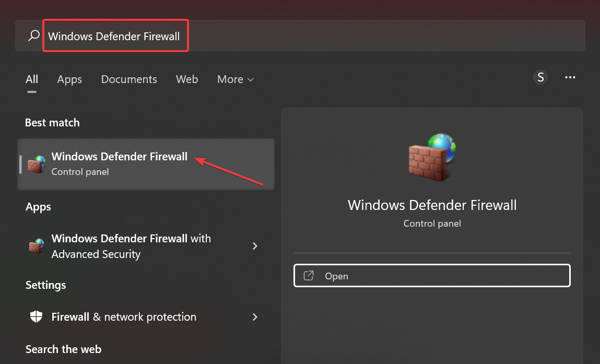Image resolution: width=600 pixels, height=364 pixels.
Task: Select the All tab
Action: (x=32, y=79)
